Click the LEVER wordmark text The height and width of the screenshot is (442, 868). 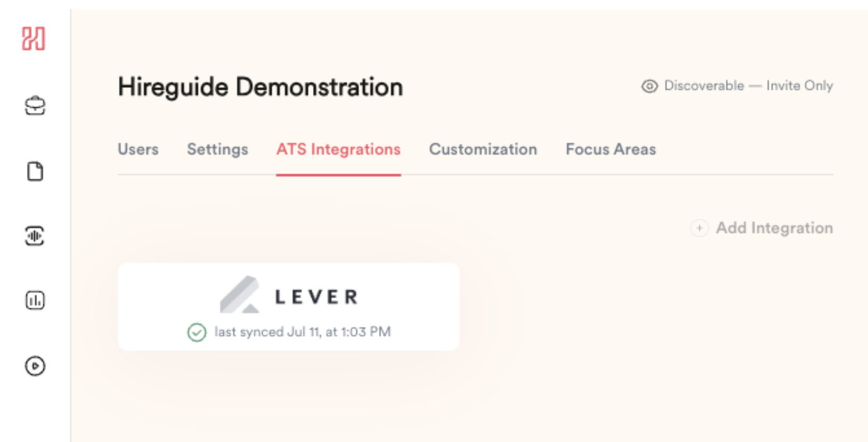pos(316,297)
